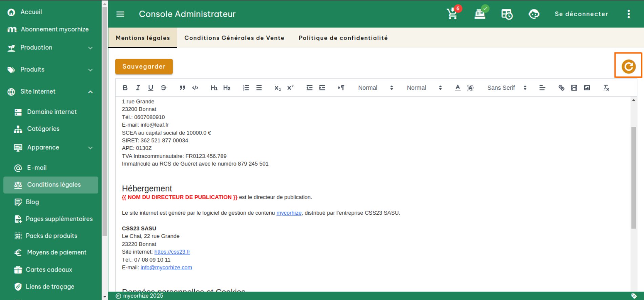Apply the blockquote formatting icon
644x300 pixels.
[182, 88]
